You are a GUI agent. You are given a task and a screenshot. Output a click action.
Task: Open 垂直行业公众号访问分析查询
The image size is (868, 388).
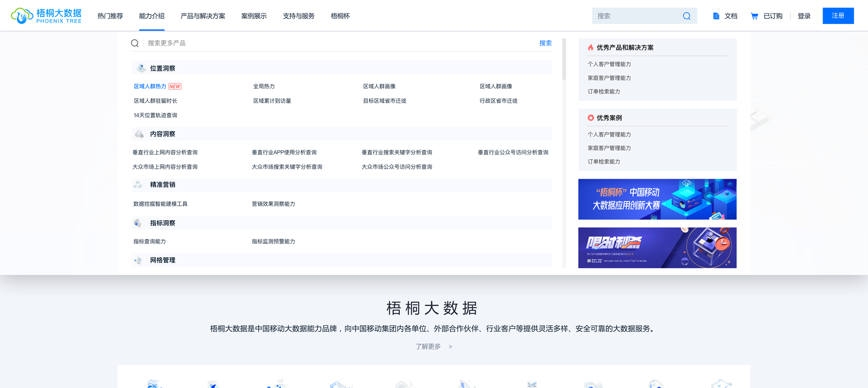(x=513, y=152)
